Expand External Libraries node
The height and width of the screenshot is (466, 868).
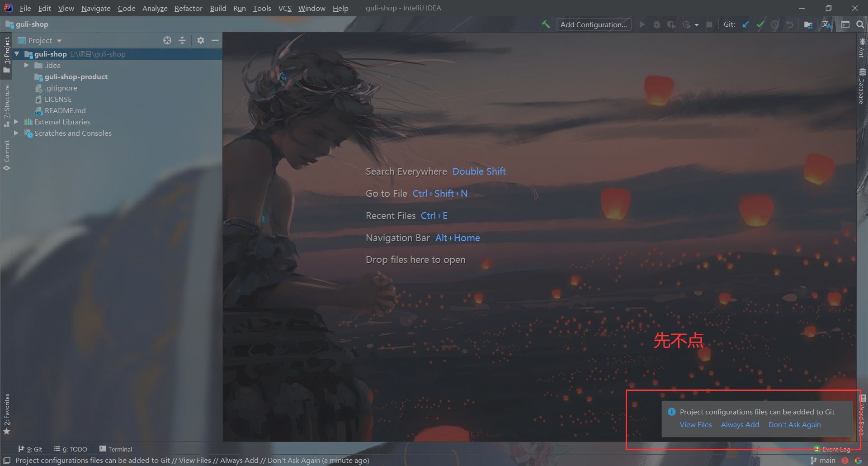(x=16, y=122)
